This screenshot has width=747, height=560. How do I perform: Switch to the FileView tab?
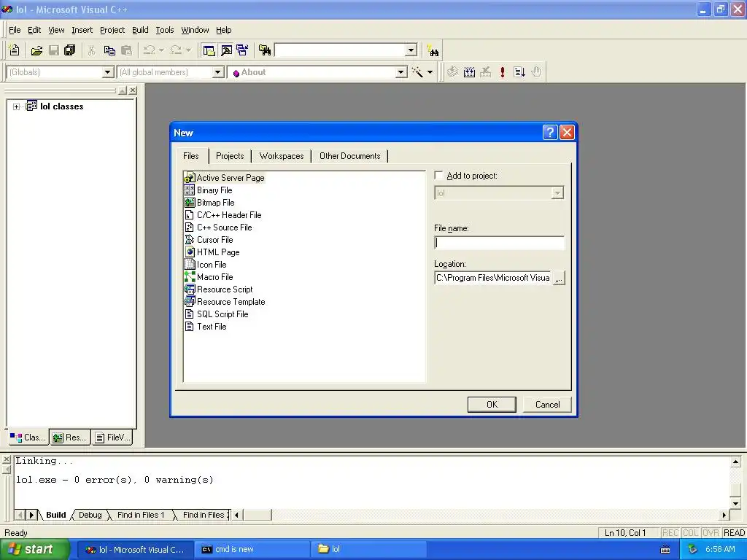(112, 437)
